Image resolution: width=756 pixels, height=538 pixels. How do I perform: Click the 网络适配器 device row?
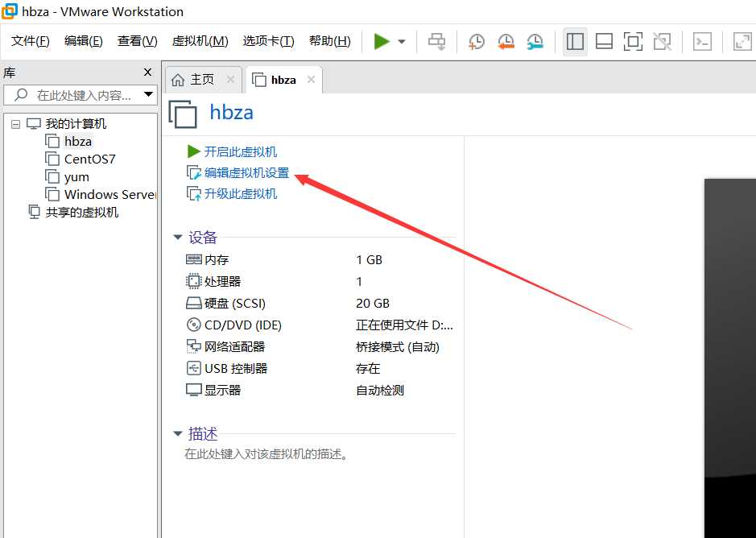click(319, 346)
